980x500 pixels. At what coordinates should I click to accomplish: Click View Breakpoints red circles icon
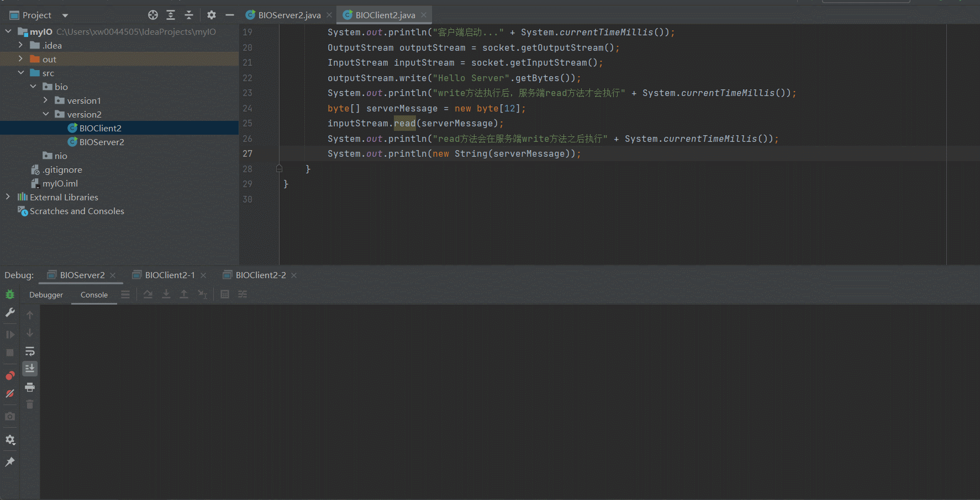[10, 376]
